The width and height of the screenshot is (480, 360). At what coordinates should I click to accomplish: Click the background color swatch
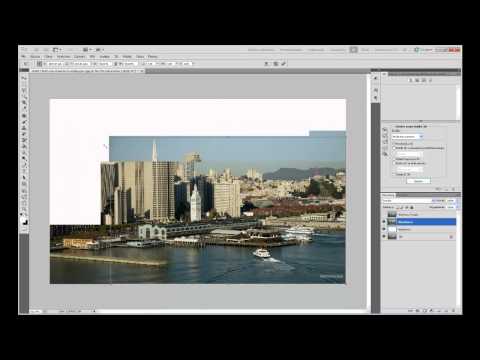[26, 223]
